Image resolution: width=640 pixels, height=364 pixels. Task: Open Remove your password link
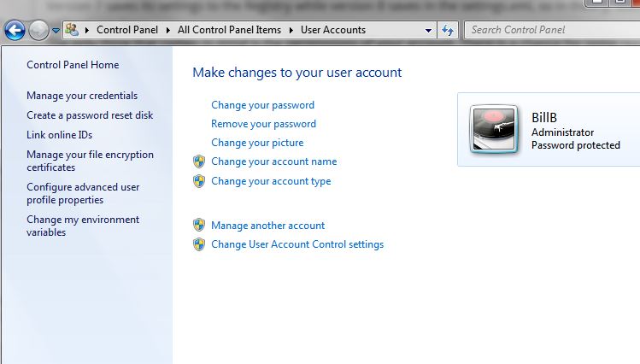pyautogui.click(x=263, y=124)
